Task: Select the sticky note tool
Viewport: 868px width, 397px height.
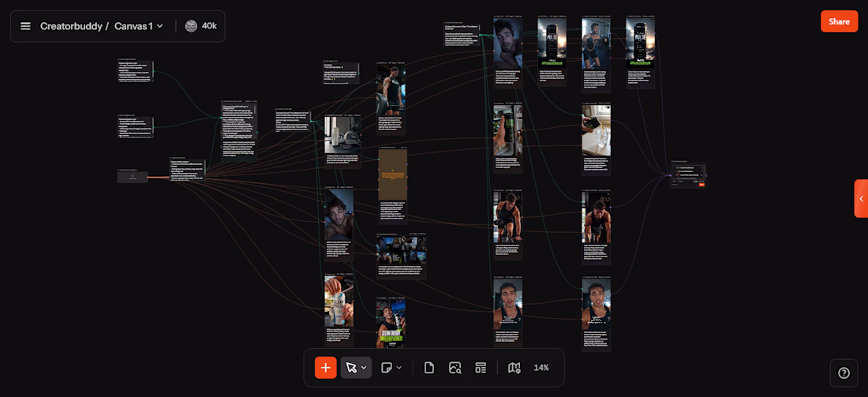Action: [x=387, y=368]
